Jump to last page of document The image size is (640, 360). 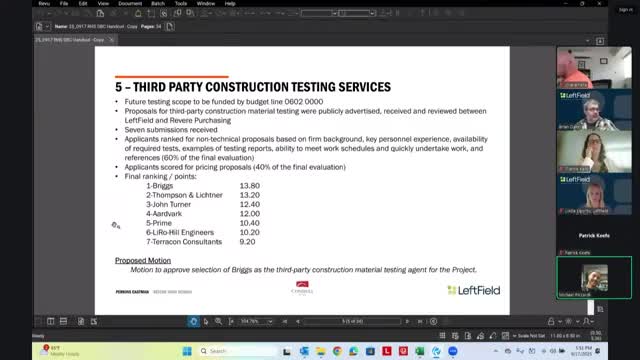tap(420, 322)
